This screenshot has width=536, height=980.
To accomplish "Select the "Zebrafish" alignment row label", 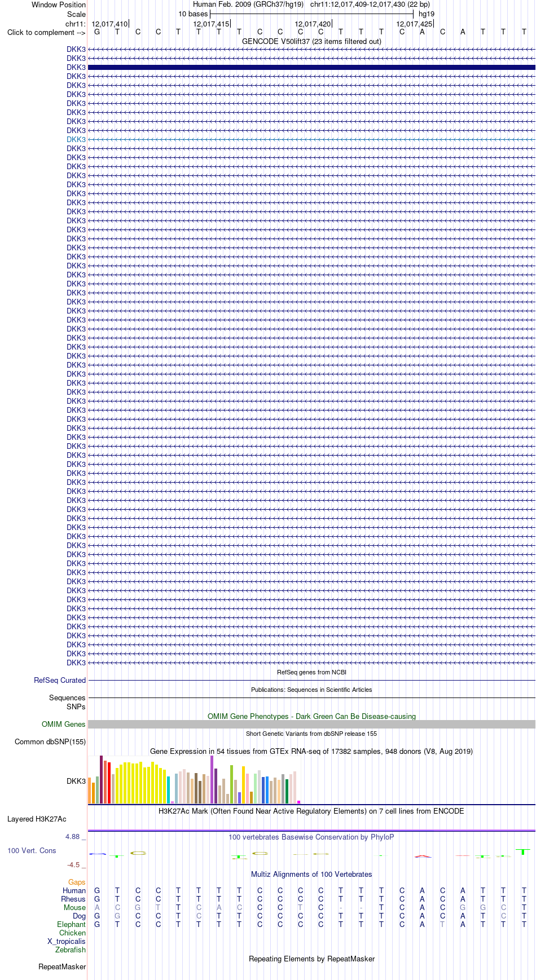I will (x=71, y=950).
